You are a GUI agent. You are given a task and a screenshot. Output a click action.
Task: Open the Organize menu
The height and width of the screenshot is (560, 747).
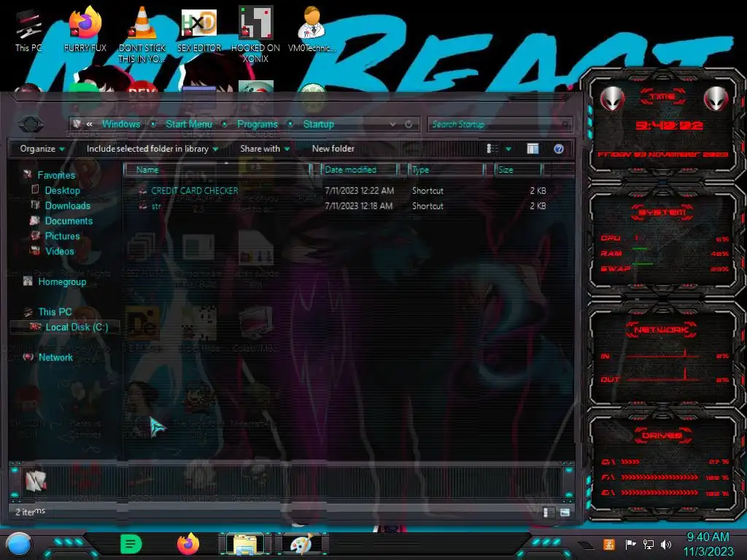pyautogui.click(x=42, y=149)
